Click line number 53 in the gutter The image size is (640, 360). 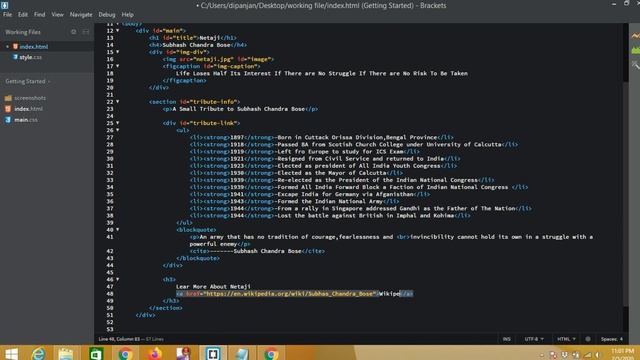pos(109,329)
